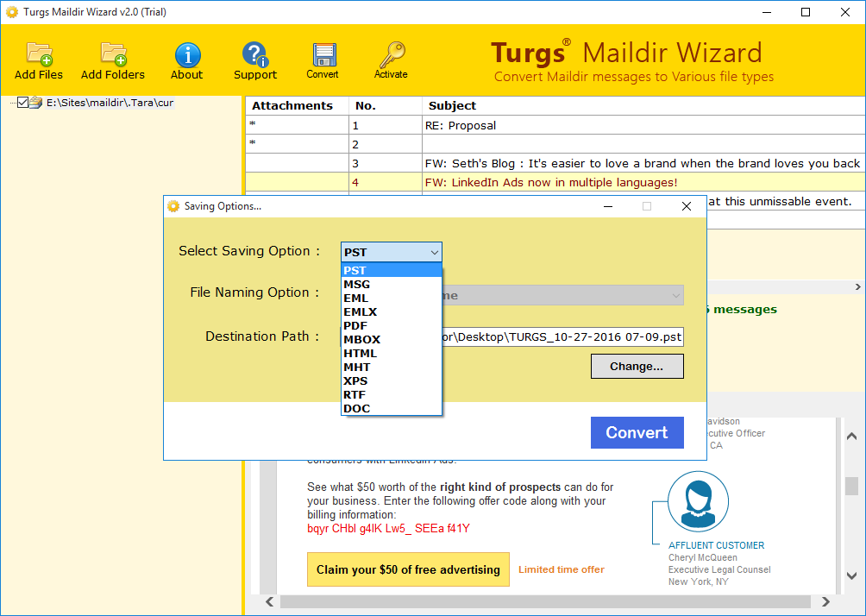Click horizontal scrollbar right arrow in preview

pos(825,601)
